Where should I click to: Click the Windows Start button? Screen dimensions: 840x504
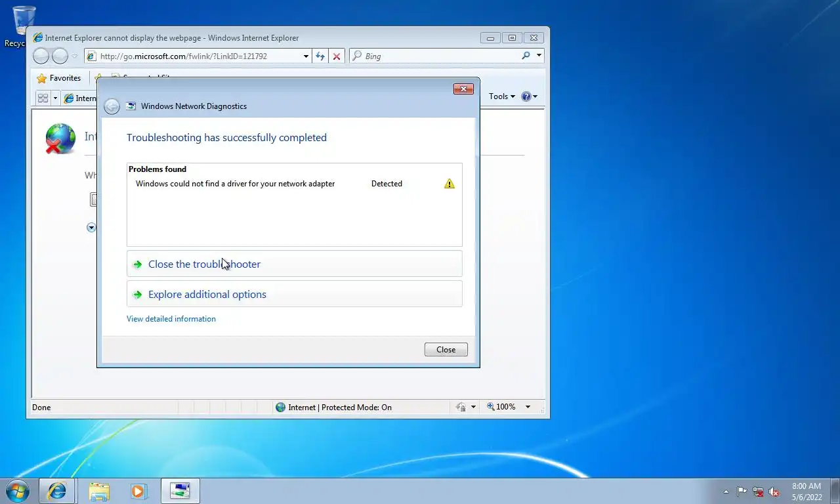pyautogui.click(x=18, y=491)
